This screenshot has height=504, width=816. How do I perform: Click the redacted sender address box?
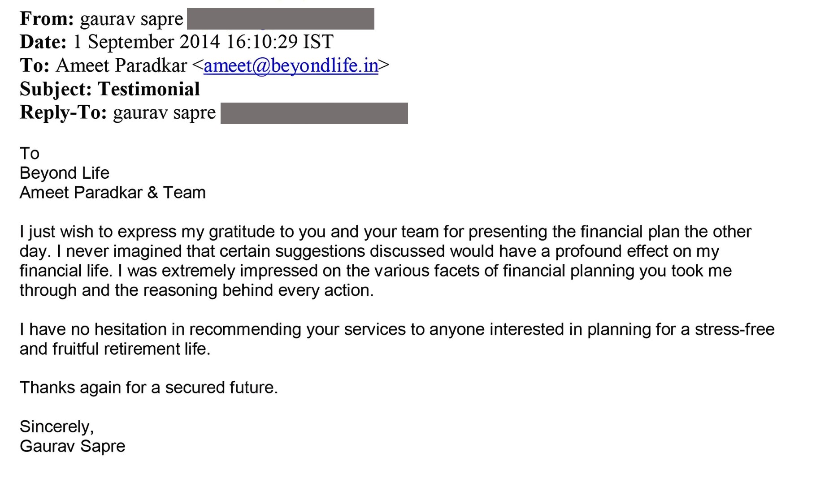point(281,19)
